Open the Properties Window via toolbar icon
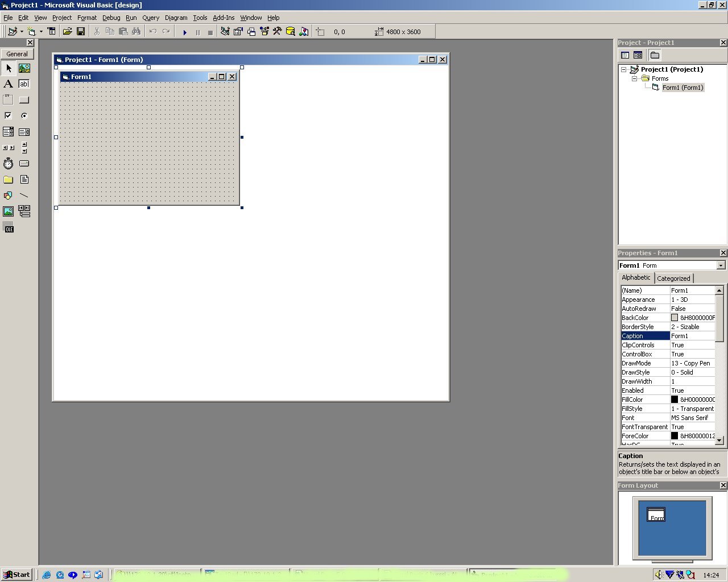The width and height of the screenshot is (728, 582). pos(238,32)
